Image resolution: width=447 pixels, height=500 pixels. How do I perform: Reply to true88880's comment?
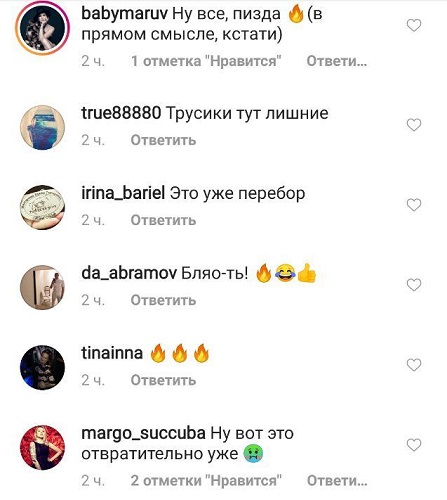(x=163, y=140)
